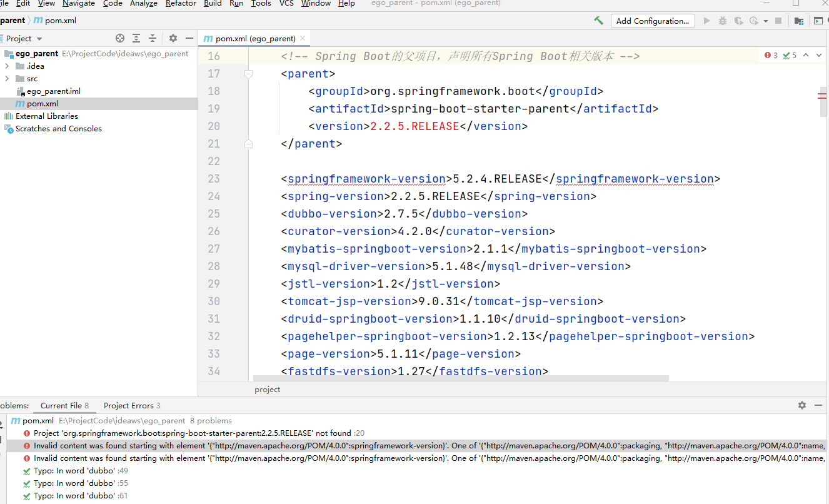Expand the src folder
Screen dimensions: 829x504
tap(7, 78)
